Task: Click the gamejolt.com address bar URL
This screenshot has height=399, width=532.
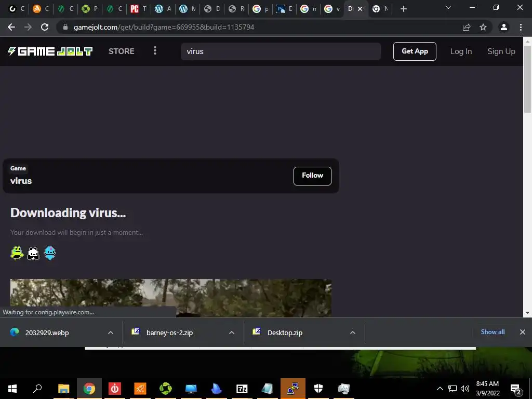Action: (164, 27)
